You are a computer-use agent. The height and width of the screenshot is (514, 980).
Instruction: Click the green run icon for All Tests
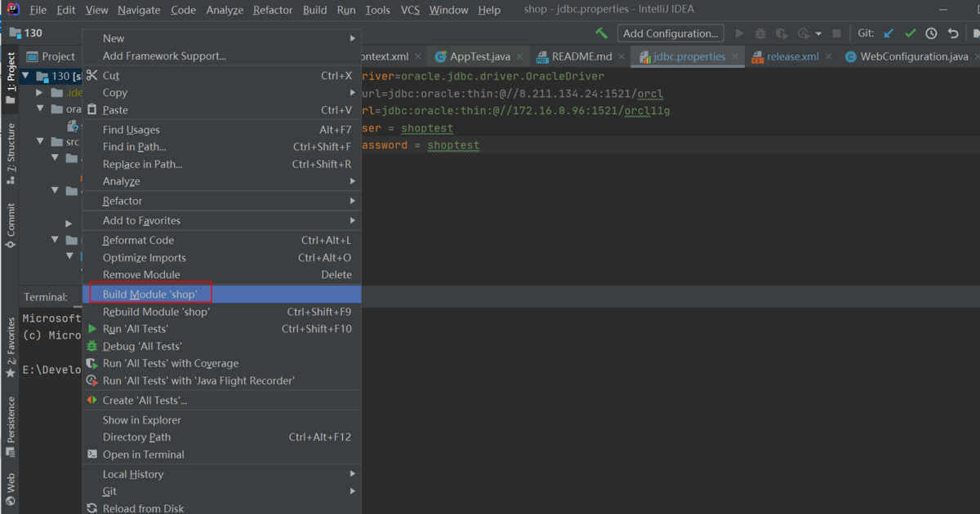coord(92,329)
